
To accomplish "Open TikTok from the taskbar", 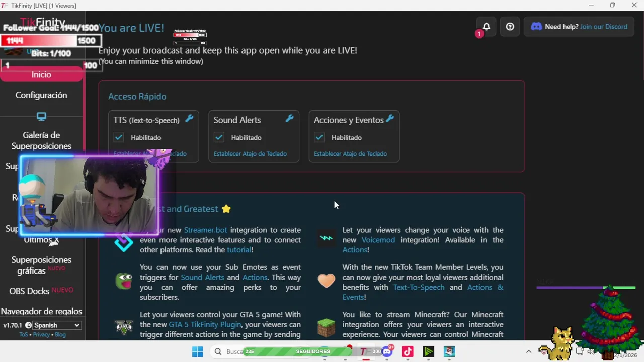I will [408, 352].
